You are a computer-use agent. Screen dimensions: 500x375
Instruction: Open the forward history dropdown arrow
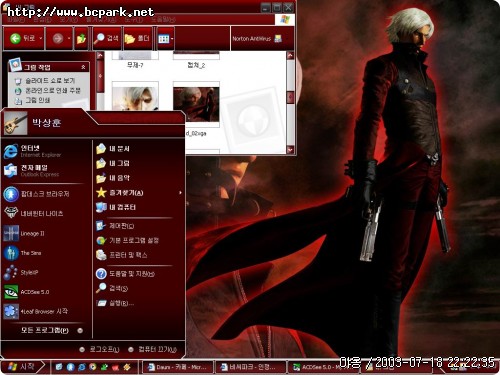tap(69, 39)
